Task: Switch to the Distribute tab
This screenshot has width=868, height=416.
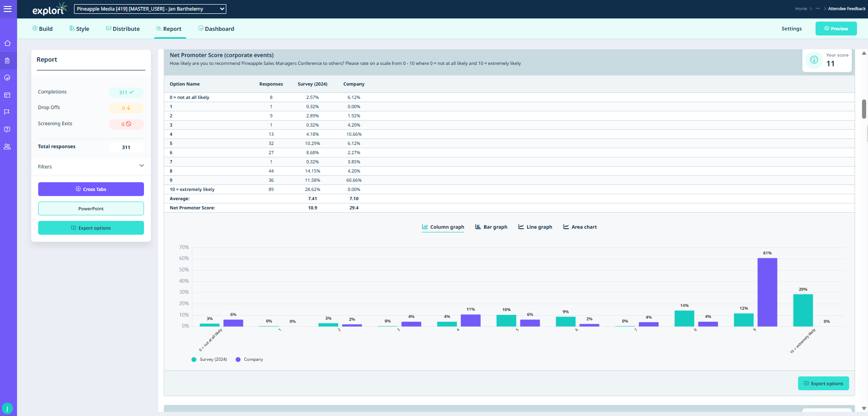Action: (123, 29)
